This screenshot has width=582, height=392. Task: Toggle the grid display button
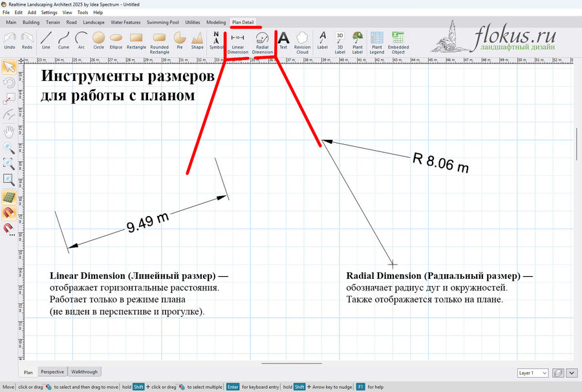pos(9,197)
